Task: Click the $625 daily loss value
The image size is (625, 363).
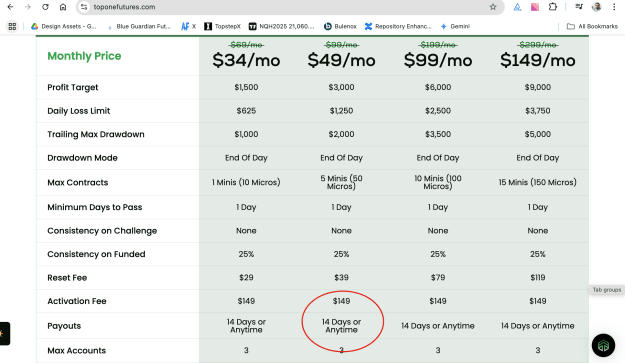Action: tap(246, 111)
